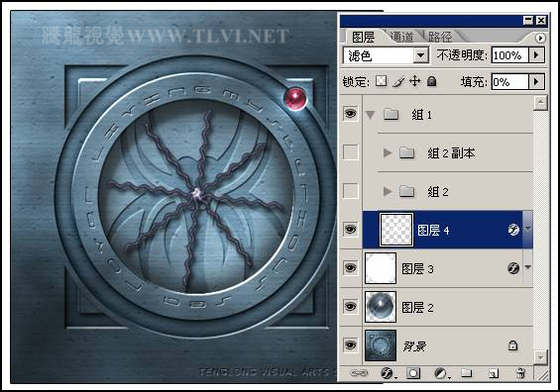Switch to the 路径 (Paths) tab
This screenshot has width=560, height=392.
click(440, 37)
